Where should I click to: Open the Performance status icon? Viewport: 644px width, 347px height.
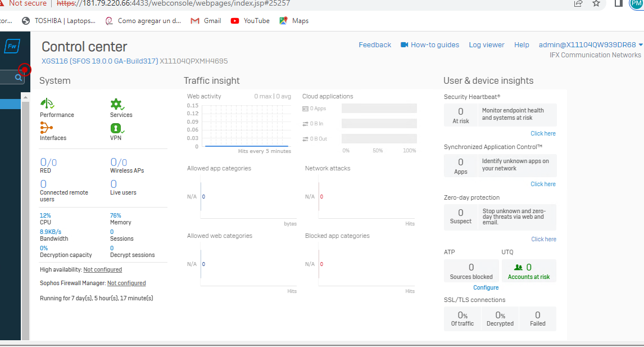[47, 104]
